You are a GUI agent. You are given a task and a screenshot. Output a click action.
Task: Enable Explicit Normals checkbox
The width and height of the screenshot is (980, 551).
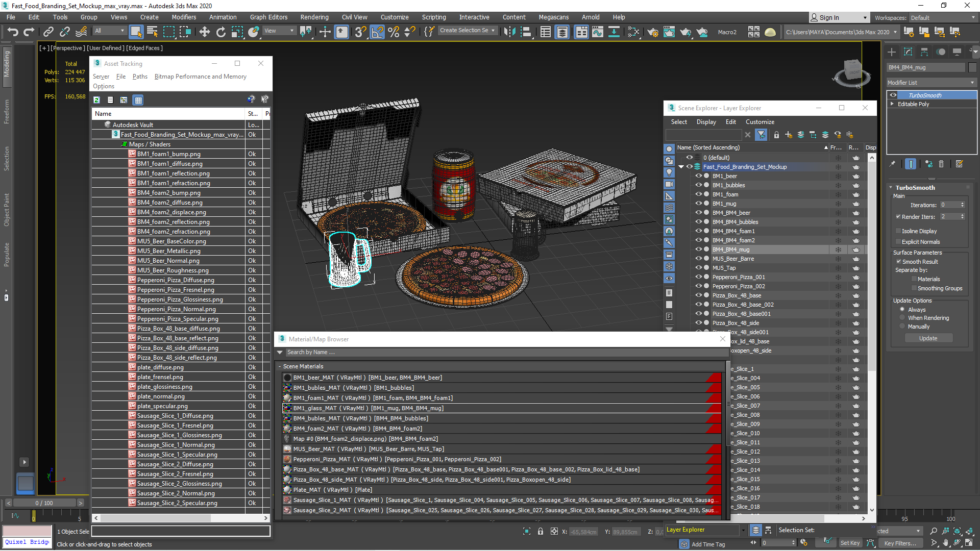pyautogui.click(x=898, y=241)
